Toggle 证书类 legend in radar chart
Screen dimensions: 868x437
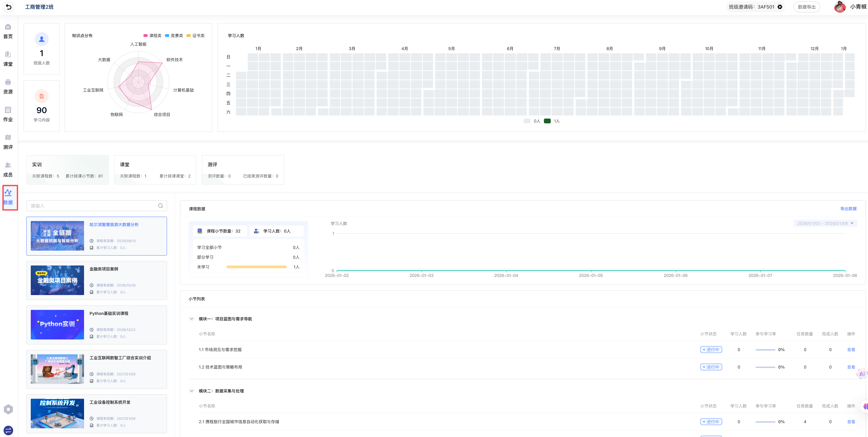coord(195,35)
